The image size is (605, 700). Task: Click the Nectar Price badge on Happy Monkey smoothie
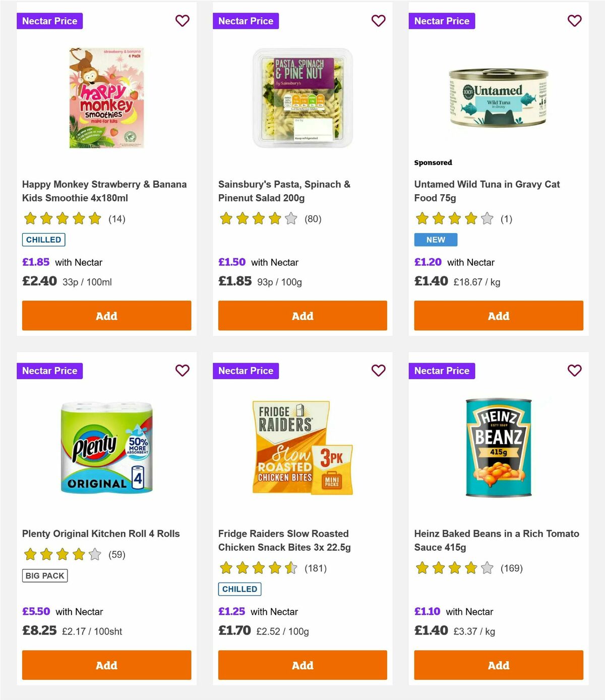click(x=50, y=21)
